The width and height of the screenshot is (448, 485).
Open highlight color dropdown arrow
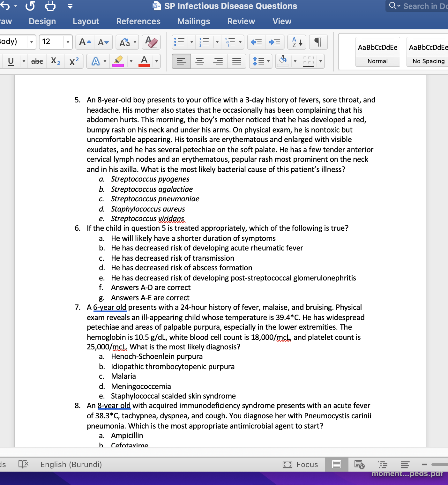131,61
